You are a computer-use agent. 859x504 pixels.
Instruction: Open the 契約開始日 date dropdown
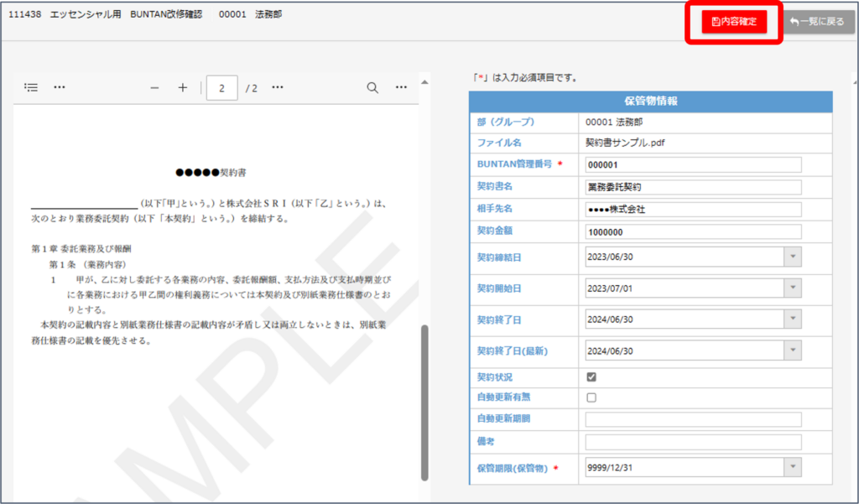click(792, 288)
